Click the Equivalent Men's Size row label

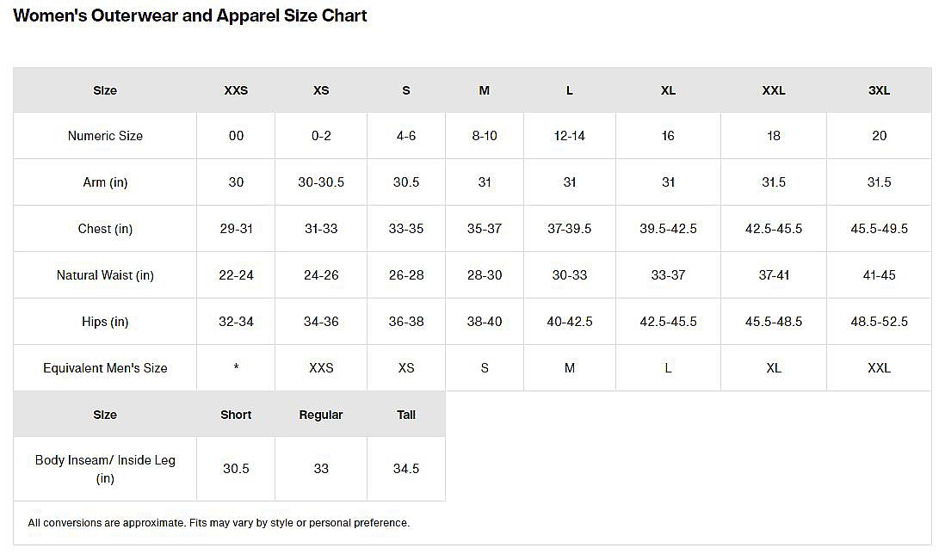[105, 368]
